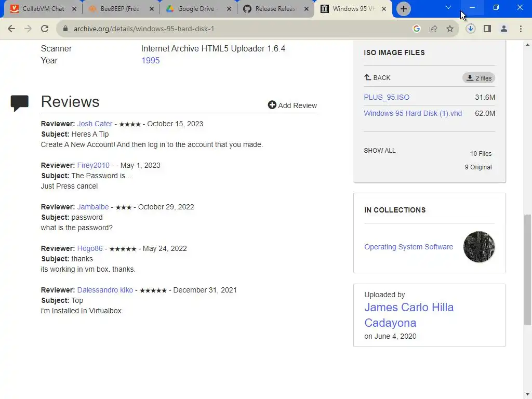The width and height of the screenshot is (532, 399).
Task: Open uploader James Carlo Hilla Cadayona's page
Action: pos(409,315)
